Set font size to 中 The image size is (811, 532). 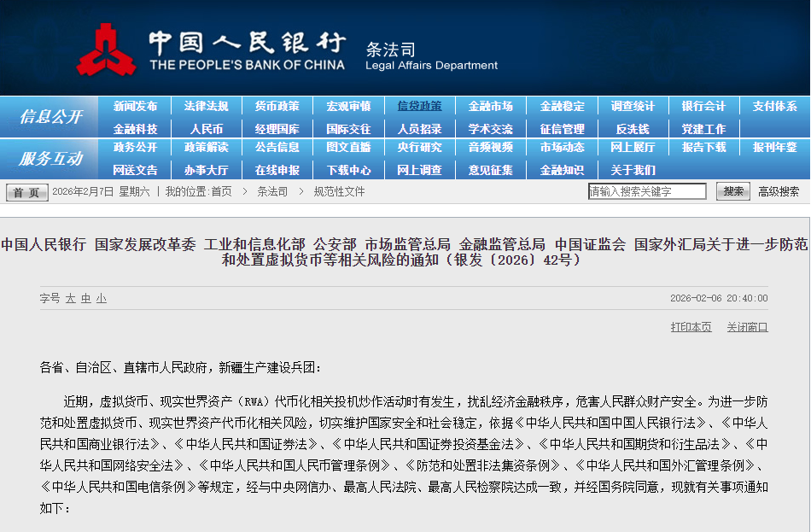click(x=86, y=298)
